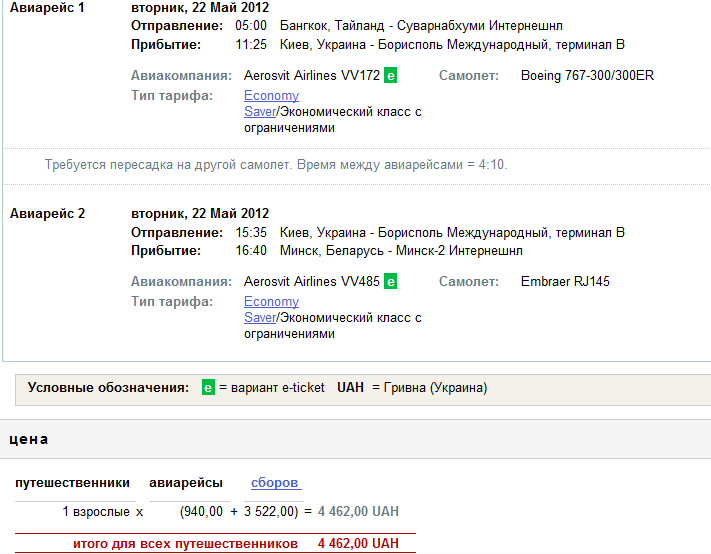Open Saver link in Авиарейс 2 fare type

260,317
